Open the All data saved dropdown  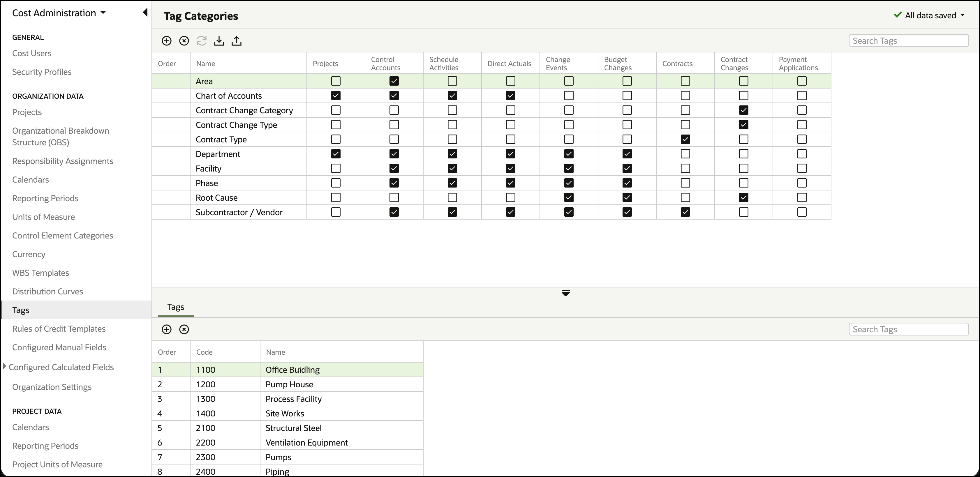(x=929, y=16)
